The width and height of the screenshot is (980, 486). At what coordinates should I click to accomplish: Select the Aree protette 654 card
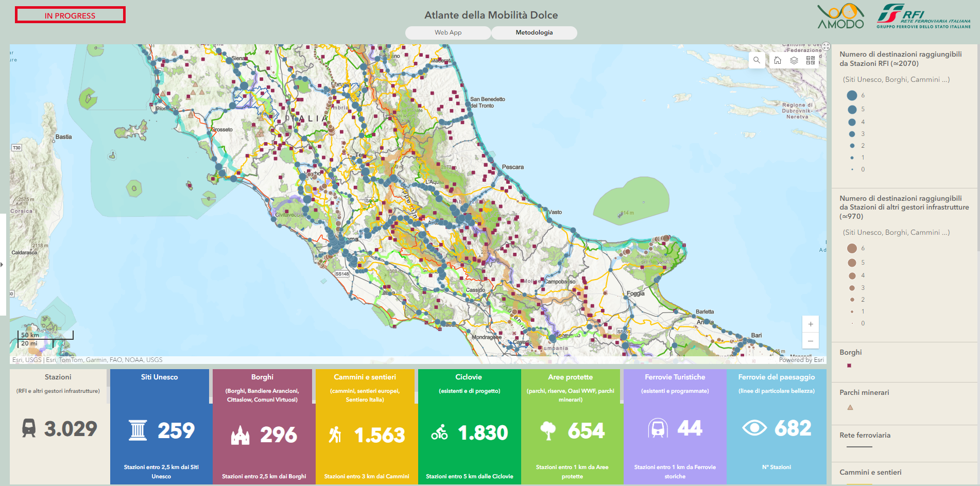571,427
